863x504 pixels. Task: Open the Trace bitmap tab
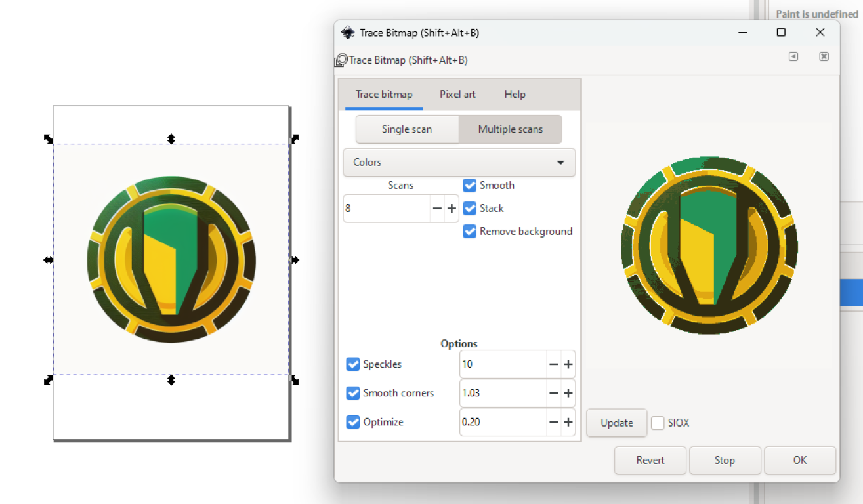(x=384, y=94)
